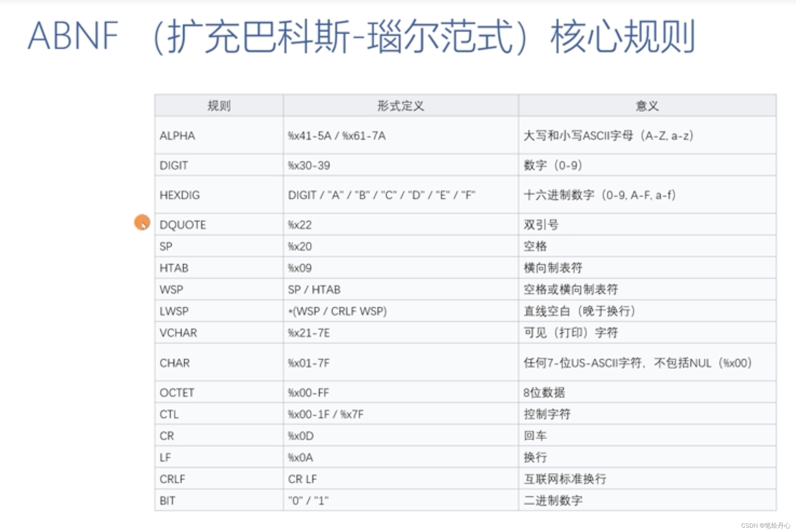Click the definition %x22
The width and height of the screenshot is (796, 532).
pos(300,225)
